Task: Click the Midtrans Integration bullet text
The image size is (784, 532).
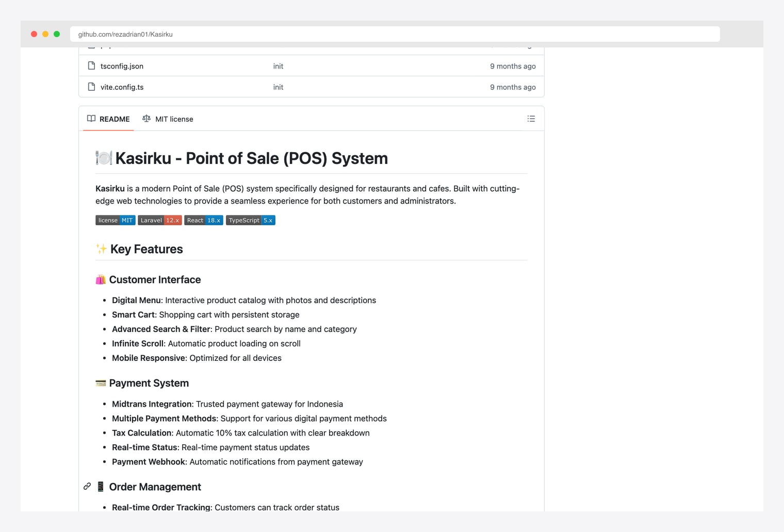Action: 227,404
